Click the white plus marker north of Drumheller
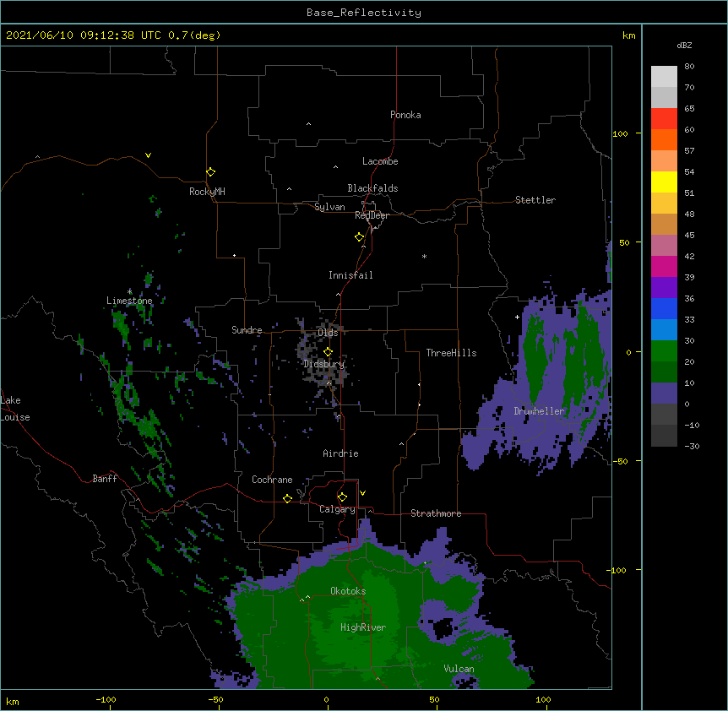The width and height of the screenshot is (728, 711). pyautogui.click(x=517, y=317)
